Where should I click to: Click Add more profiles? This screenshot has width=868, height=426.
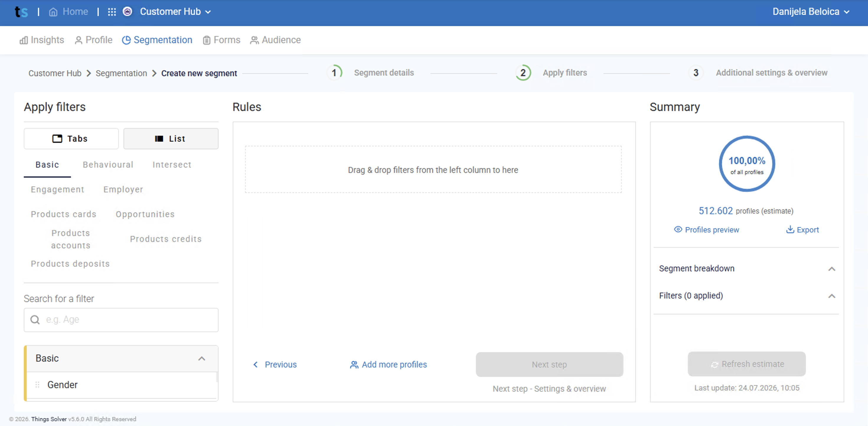coord(388,365)
